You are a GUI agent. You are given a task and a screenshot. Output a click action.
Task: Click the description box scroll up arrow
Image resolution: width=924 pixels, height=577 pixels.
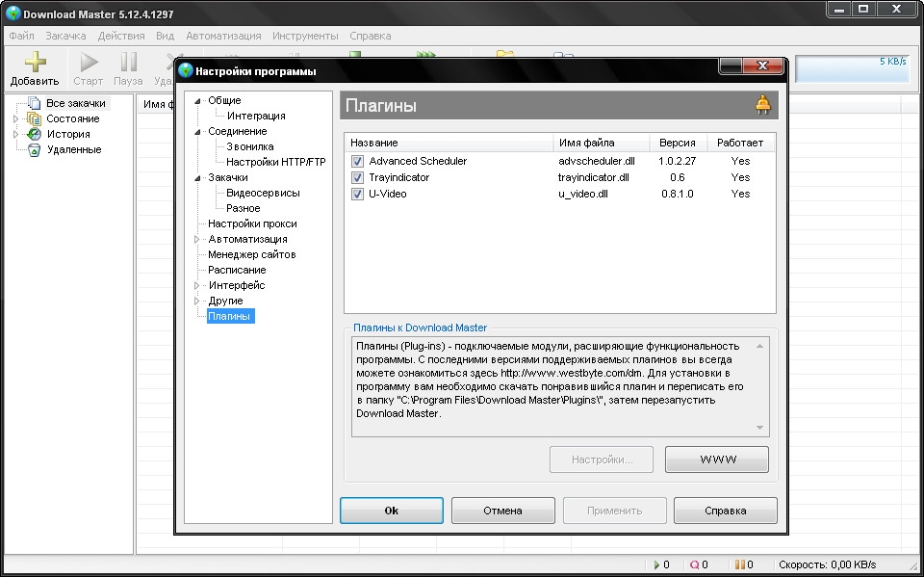760,347
